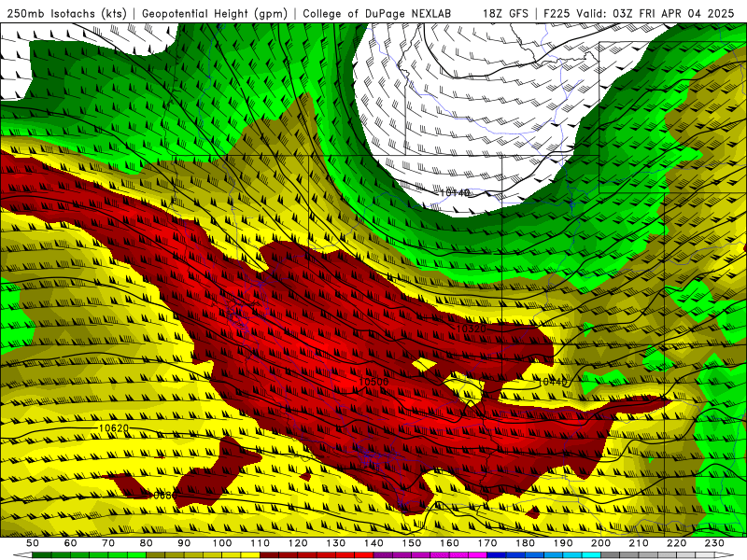Image resolution: width=747 pixels, height=560 pixels.
Task: Click the 10620 height contour label
Action: point(113,428)
